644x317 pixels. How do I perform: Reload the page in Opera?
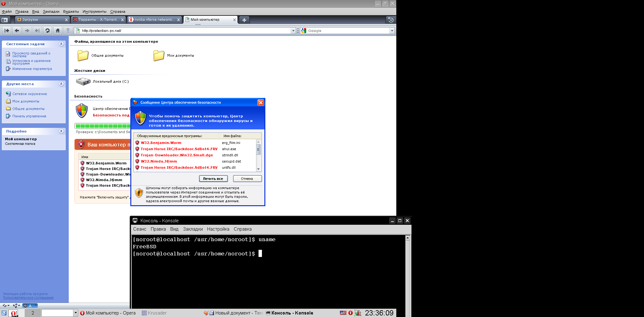coord(47,31)
